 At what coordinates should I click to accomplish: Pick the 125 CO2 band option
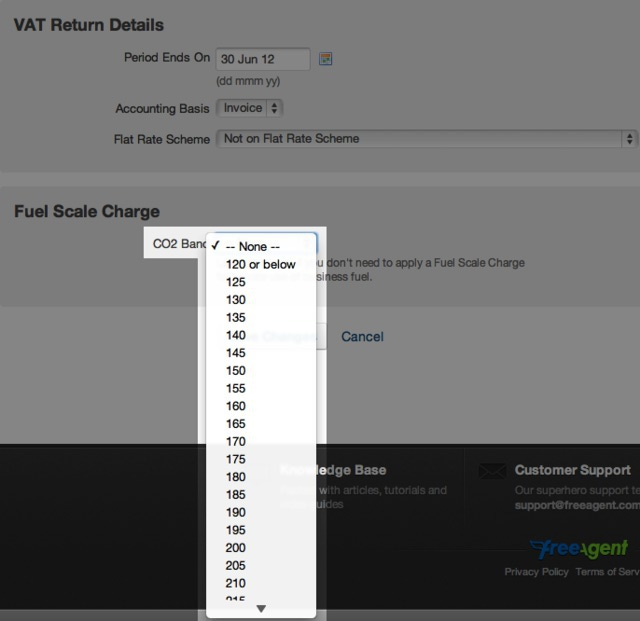(236, 282)
